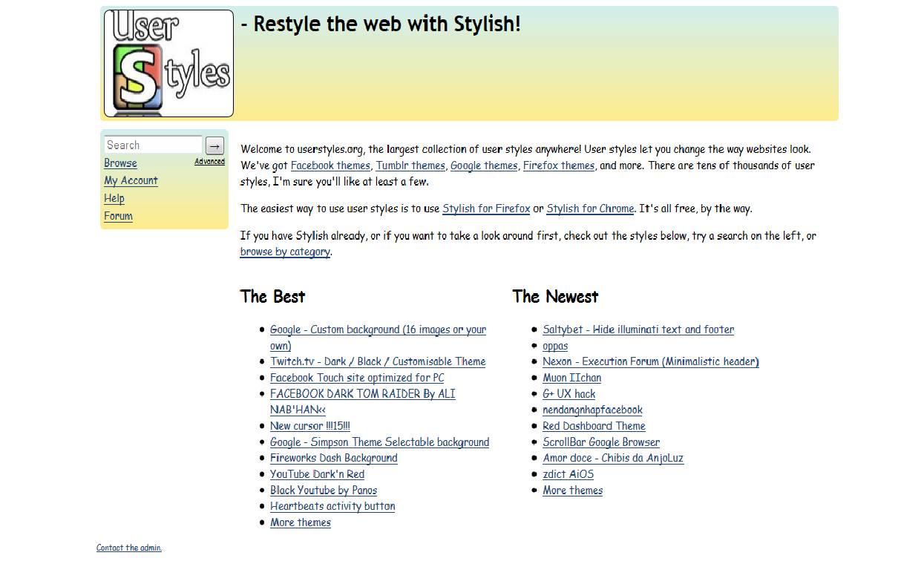Open Muon IIchan style
This screenshot has height=587, width=924.
coord(572,378)
